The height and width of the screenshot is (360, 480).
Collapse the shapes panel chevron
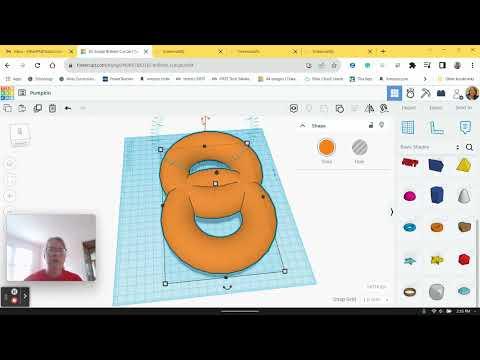click(x=392, y=212)
